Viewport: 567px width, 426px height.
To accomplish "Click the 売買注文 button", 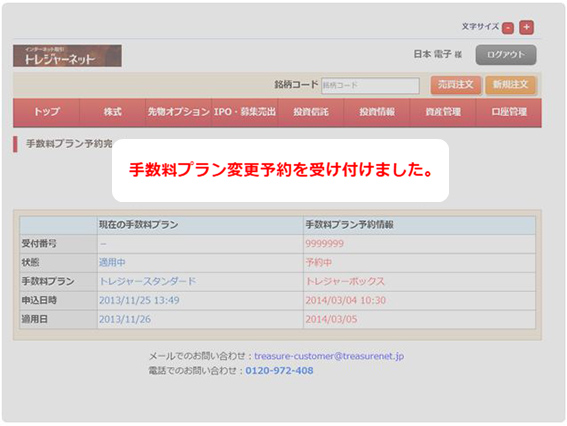I will click(456, 85).
